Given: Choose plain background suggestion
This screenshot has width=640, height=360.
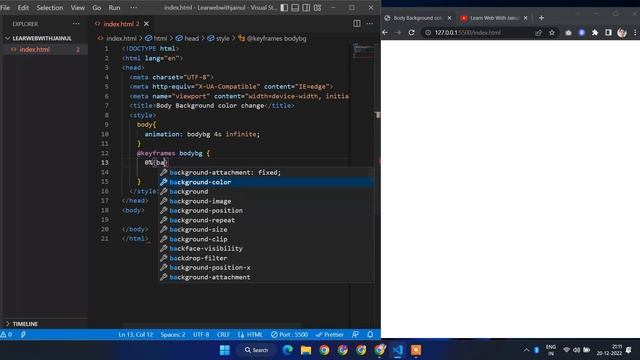Looking at the screenshot, I should pos(266,191).
